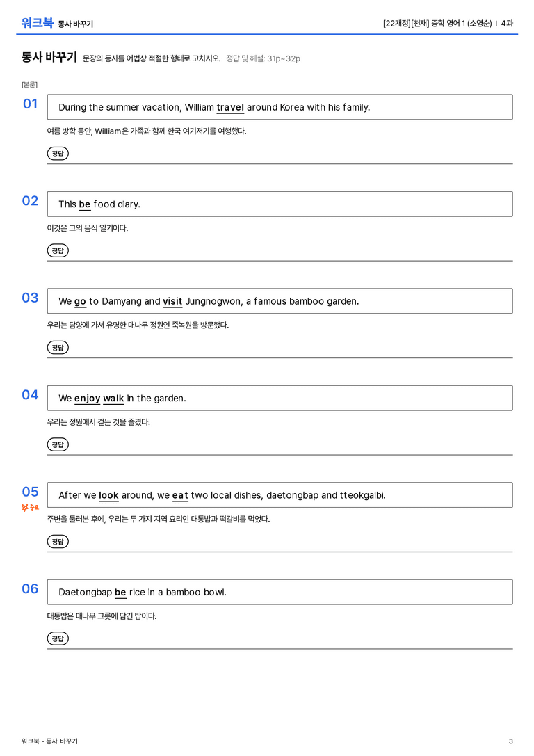Viewport: 534px width, 756px height.
Task: Click the 정답 badge under question 03
Action: (58, 347)
